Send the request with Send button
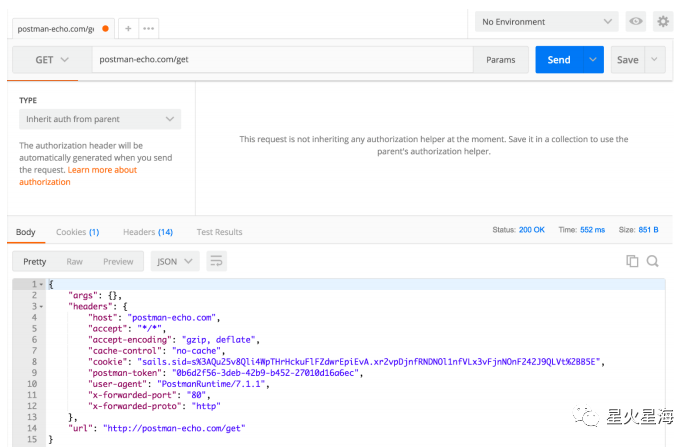 [x=559, y=59]
